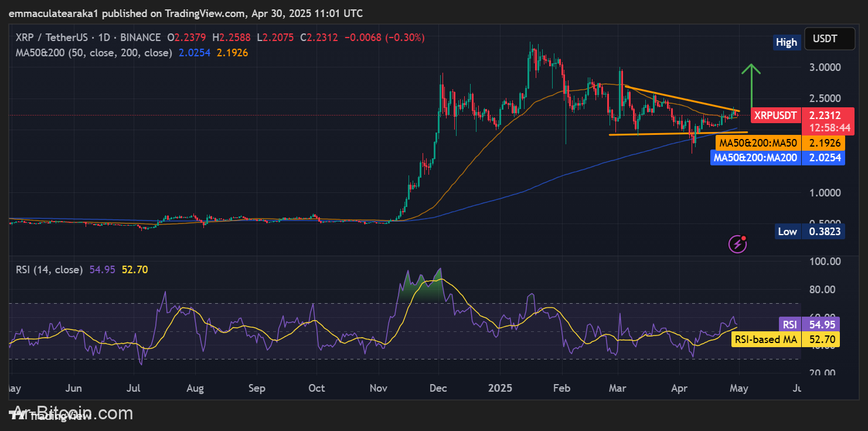
Task: Click the 2.5000 price scale level
Action: pos(825,98)
